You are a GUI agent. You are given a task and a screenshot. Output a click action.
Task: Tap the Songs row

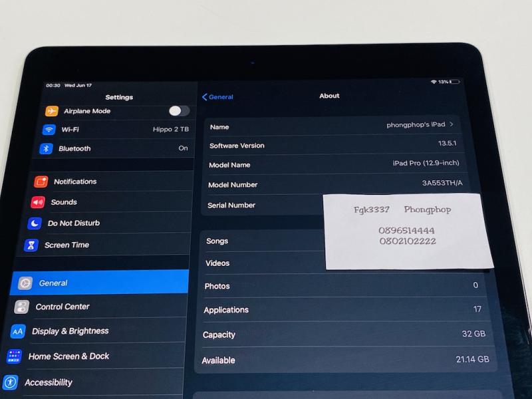(263, 241)
